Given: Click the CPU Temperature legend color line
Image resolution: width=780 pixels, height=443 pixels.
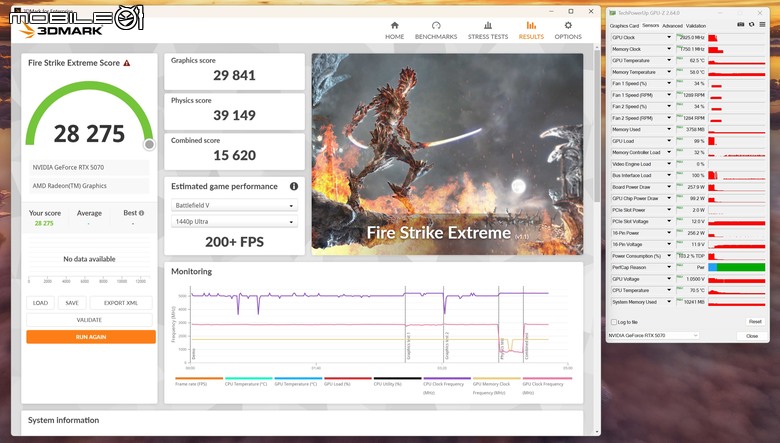Looking at the screenshot, I should (248, 378).
